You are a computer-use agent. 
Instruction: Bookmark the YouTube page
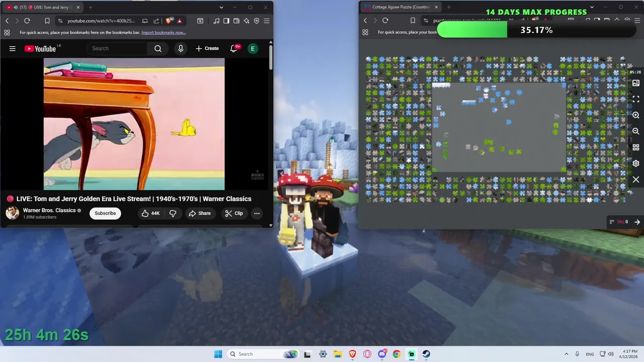coord(47,21)
